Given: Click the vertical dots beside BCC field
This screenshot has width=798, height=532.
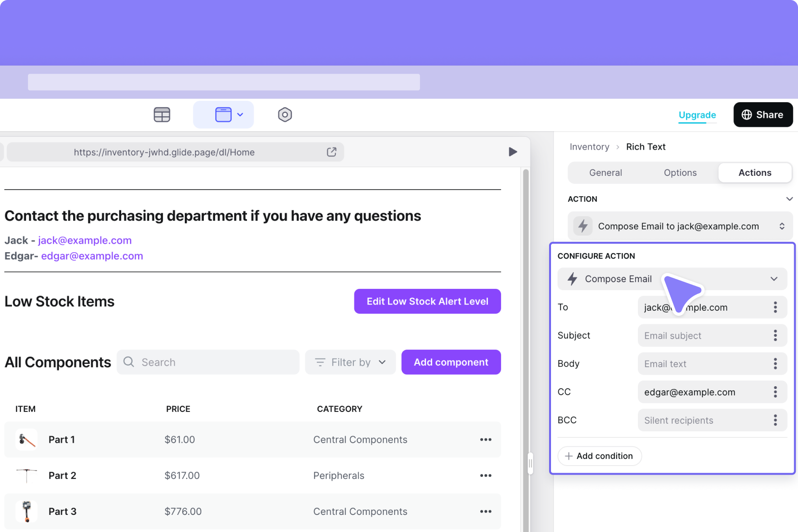Looking at the screenshot, I should 775,420.
